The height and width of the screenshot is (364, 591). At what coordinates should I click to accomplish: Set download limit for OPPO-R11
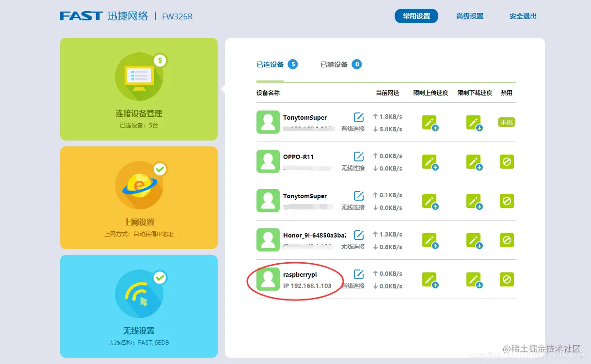click(x=474, y=162)
